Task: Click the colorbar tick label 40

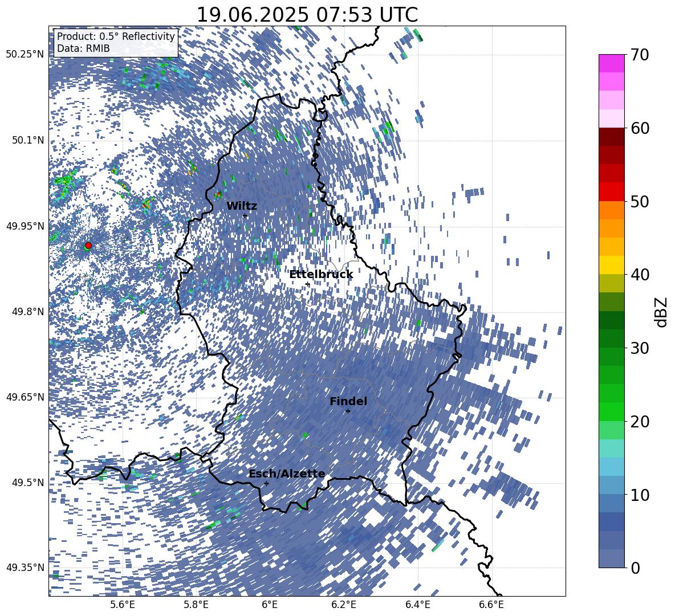Action: [640, 275]
